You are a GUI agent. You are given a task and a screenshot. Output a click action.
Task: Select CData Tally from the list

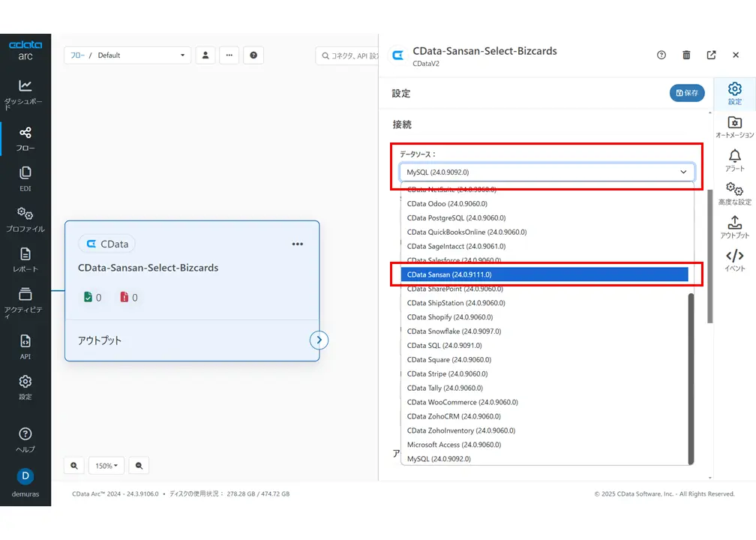coord(544,388)
